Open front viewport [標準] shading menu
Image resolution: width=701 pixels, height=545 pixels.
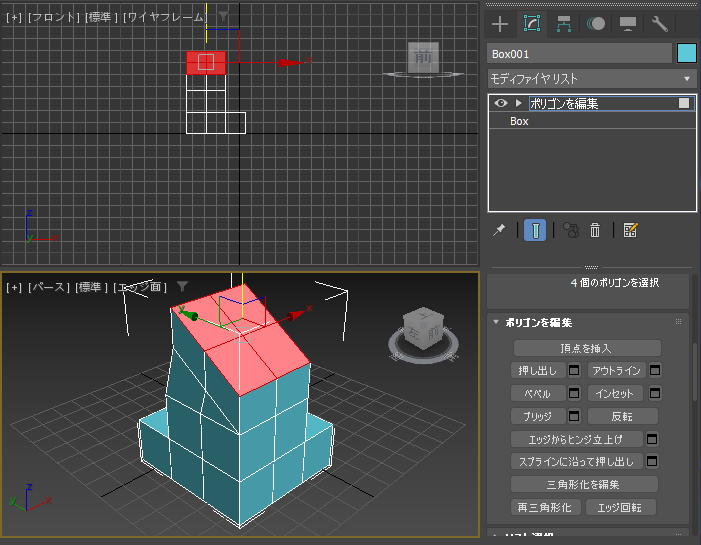point(101,17)
